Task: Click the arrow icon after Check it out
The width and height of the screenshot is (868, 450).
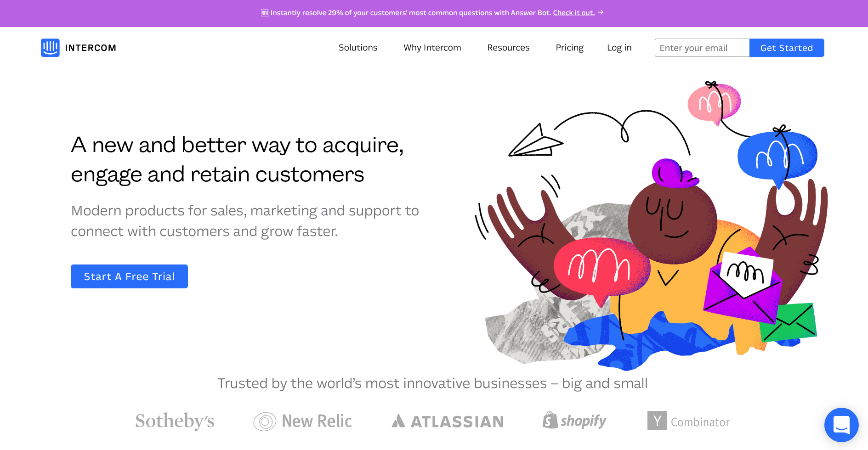Action: point(601,12)
